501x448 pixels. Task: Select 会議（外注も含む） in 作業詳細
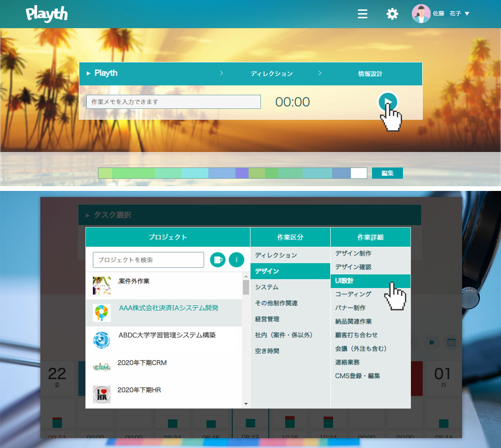point(371,349)
